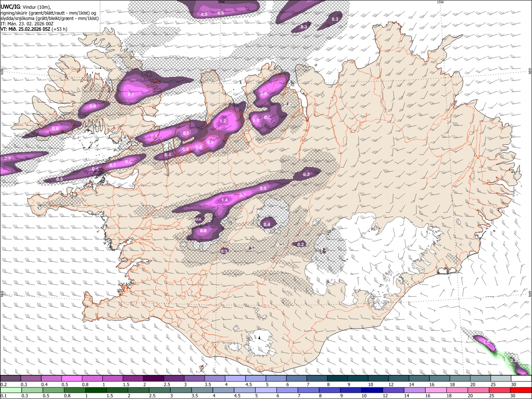Click the 'rigning/skúrir' legend description line
Image resolution: width=532 pixels, height=399 pixels.
pyautogui.click(x=49, y=12)
